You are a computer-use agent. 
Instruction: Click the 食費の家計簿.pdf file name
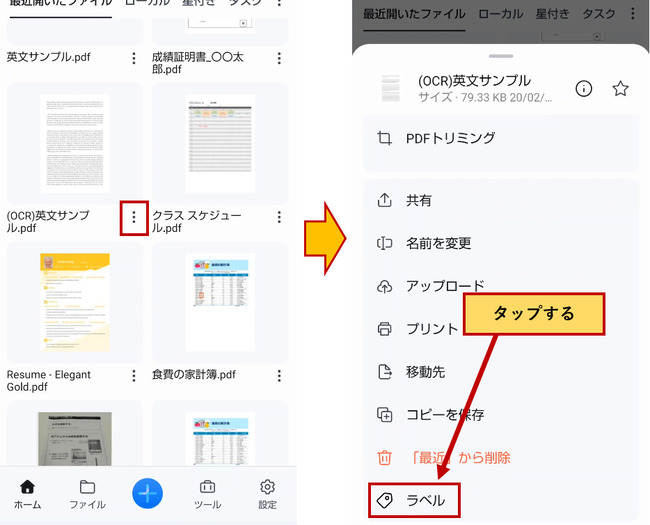[x=194, y=375]
